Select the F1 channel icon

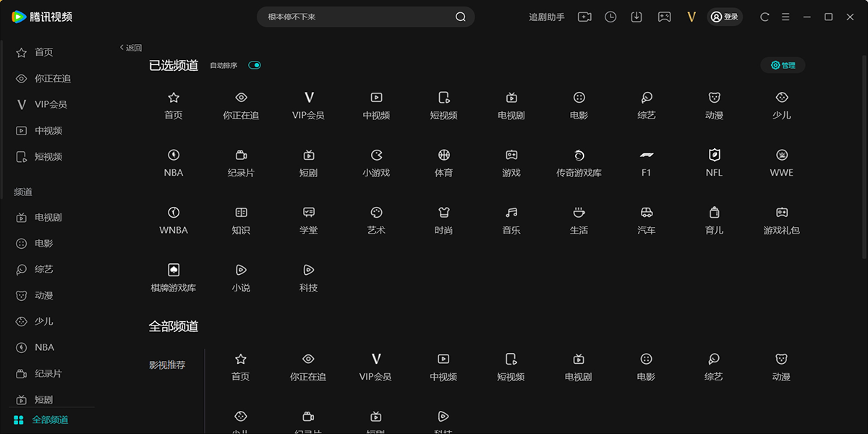click(x=646, y=155)
